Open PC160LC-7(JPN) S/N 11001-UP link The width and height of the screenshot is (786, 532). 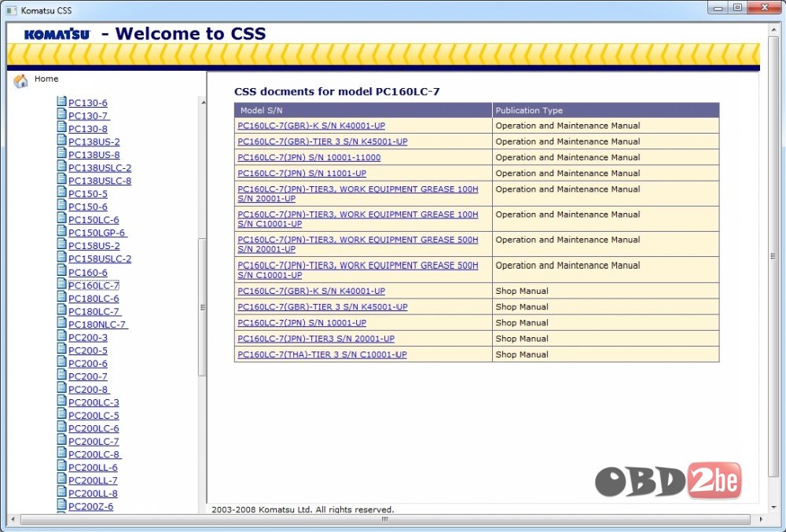pyautogui.click(x=302, y=174)
